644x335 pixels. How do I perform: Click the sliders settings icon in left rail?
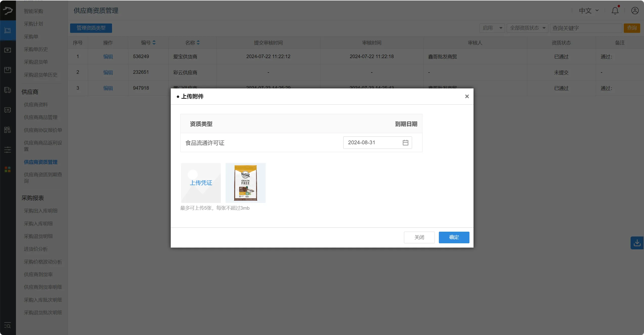tap(8, 150)
